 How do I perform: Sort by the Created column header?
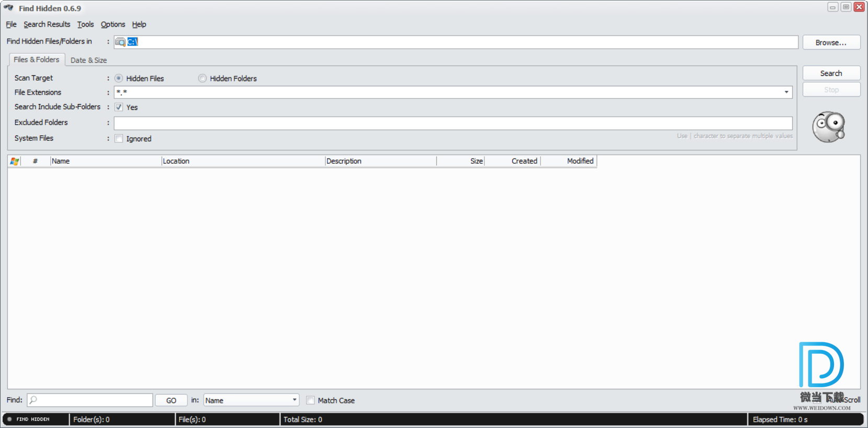[x=513, y=161]
